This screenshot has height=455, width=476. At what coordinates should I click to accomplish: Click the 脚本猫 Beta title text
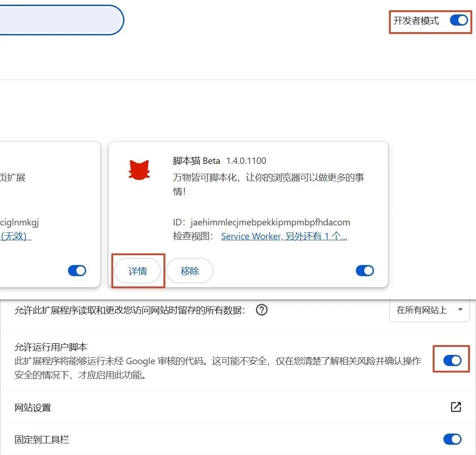[197, 161]
